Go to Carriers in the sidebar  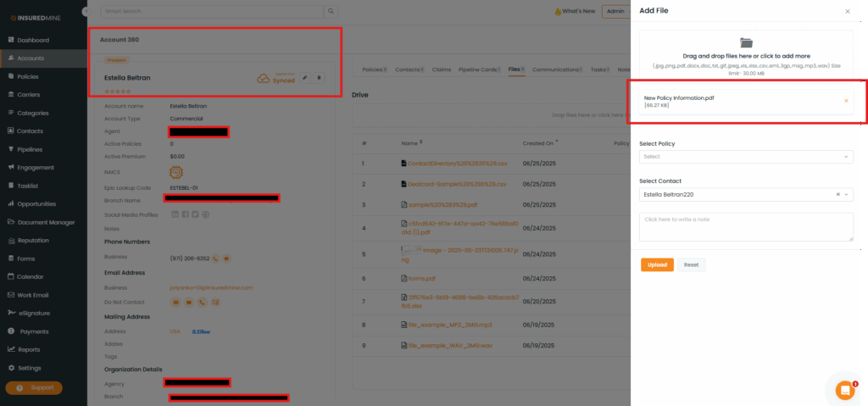pyautogui.click(x=28, y=95)
